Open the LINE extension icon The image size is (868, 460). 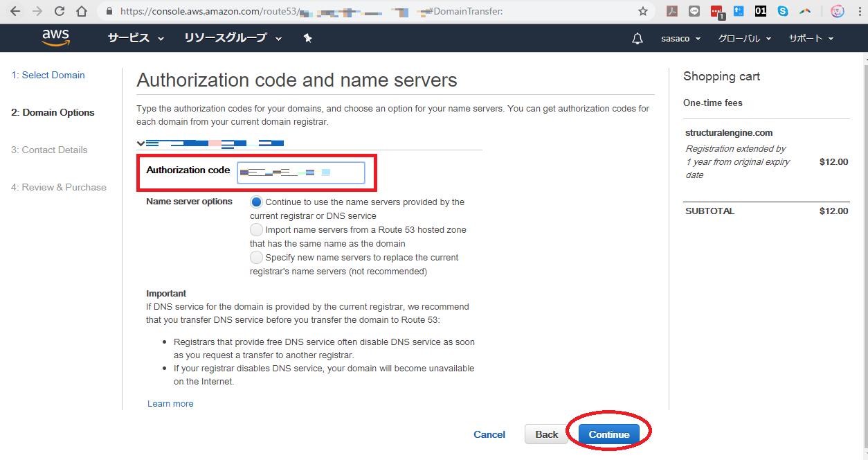coord(694,11)
